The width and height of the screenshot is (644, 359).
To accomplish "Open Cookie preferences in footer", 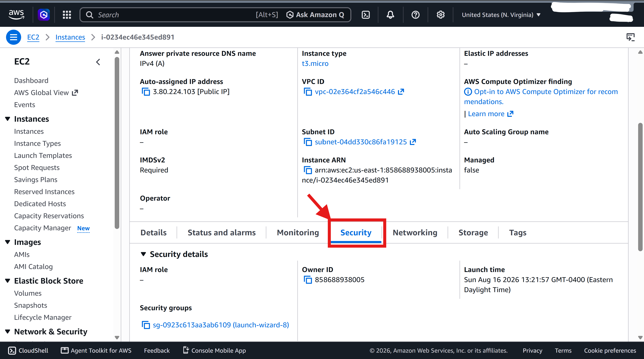I will tap(610, 350).
